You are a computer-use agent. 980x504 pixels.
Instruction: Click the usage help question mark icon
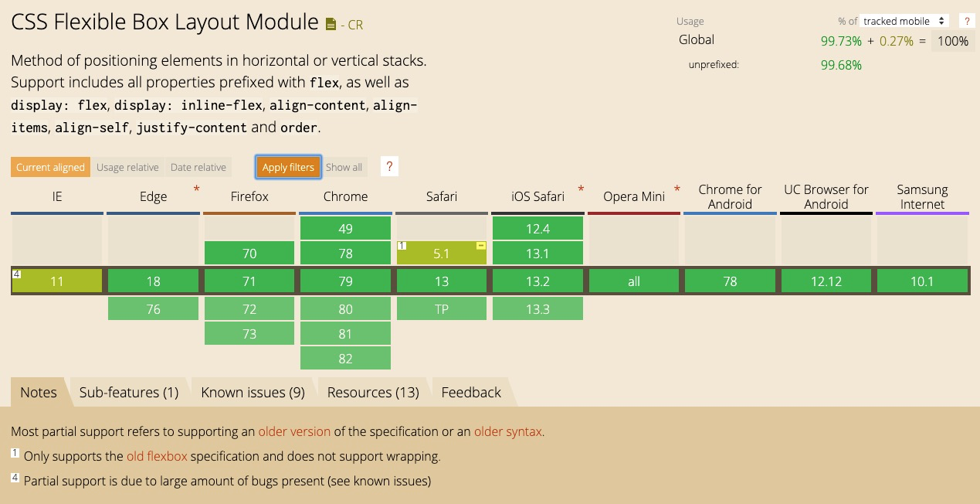tap(965, 22)
